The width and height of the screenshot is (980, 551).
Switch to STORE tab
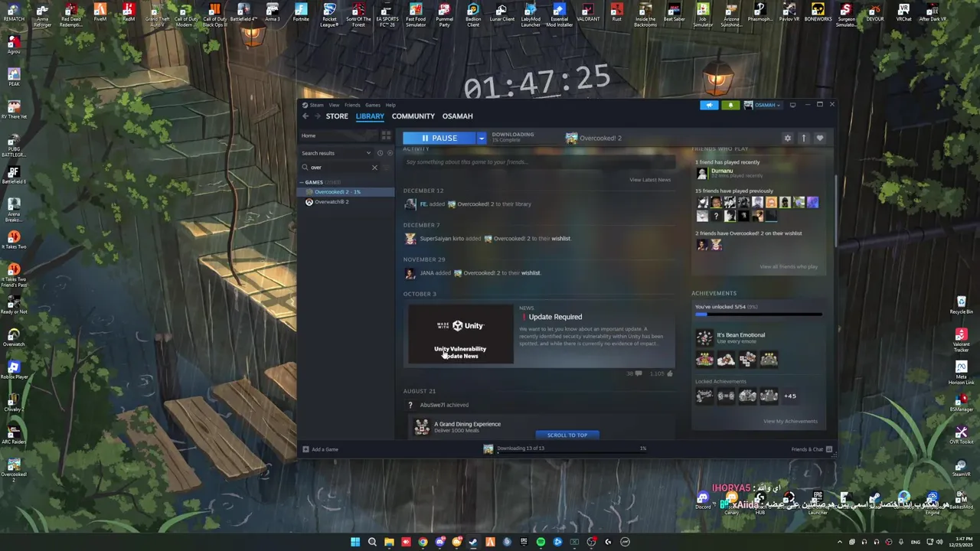pyautogui.click(x=337, y=116)
